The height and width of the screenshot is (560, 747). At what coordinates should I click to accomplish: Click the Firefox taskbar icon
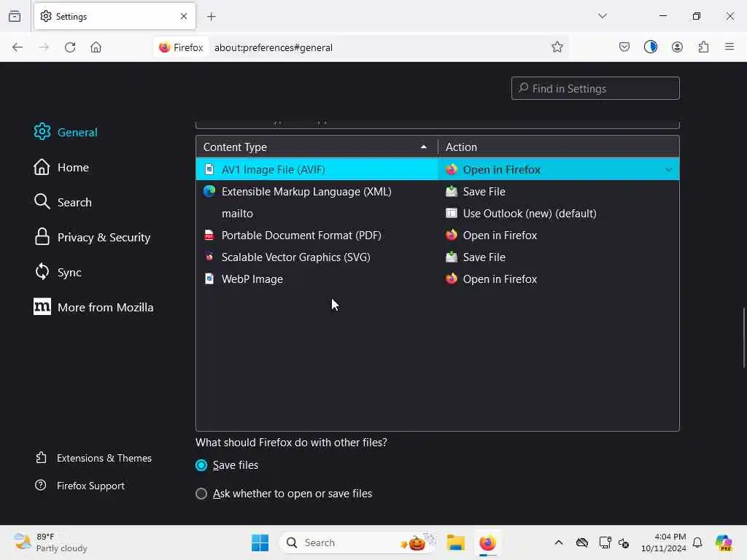487,542
